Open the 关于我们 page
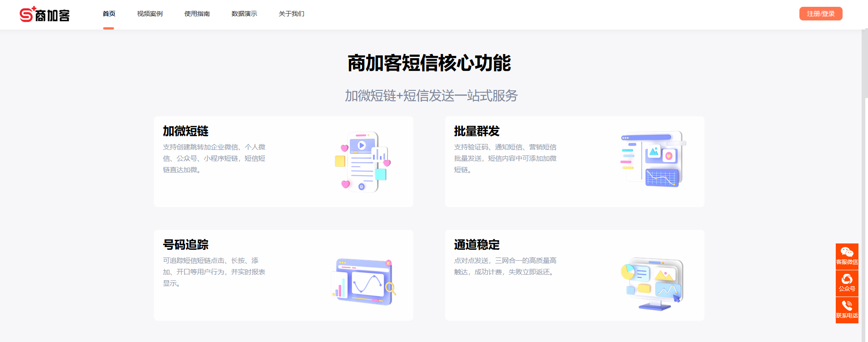868x342 pixels. (291, 14)
